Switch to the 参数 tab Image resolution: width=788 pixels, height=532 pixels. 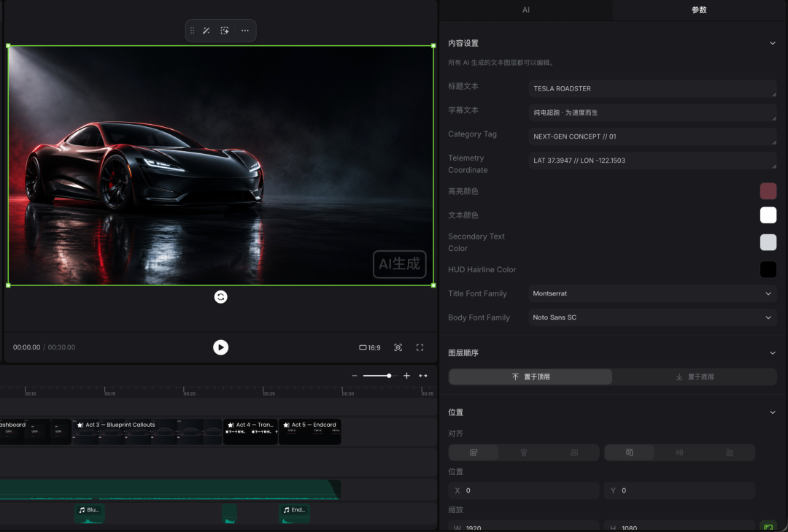[699, 9]
